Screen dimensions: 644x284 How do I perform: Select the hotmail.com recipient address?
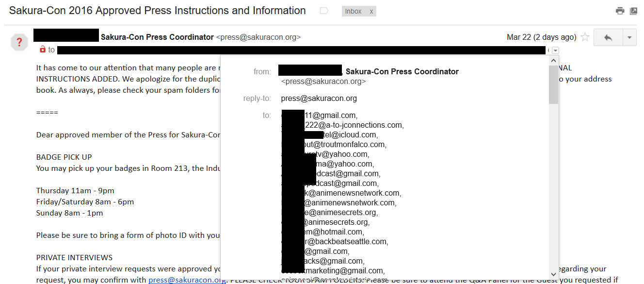coord(322,232)
